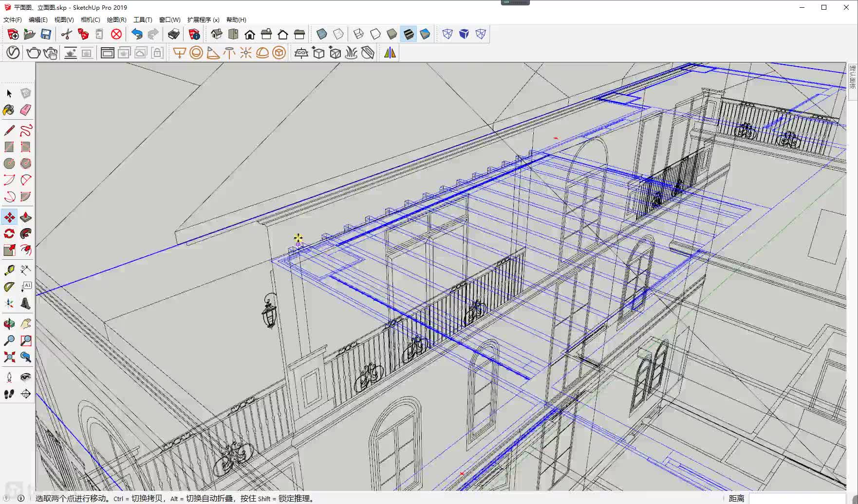Select the Polygon tool

pyautogui.click(x=26, y=163)
